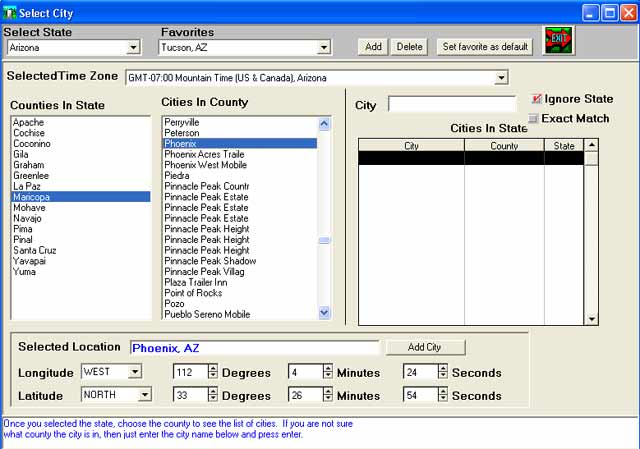Click the City search input field
Viewport: 640px width, 449px height.
[x=452, y=104]
